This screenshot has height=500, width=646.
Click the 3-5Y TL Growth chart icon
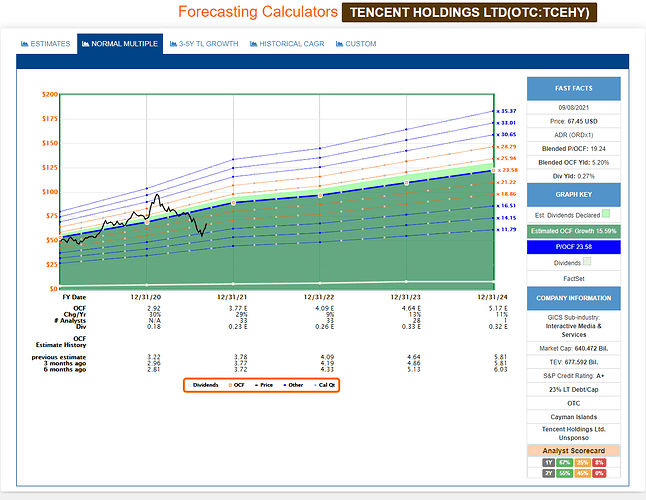coord(173,44)
